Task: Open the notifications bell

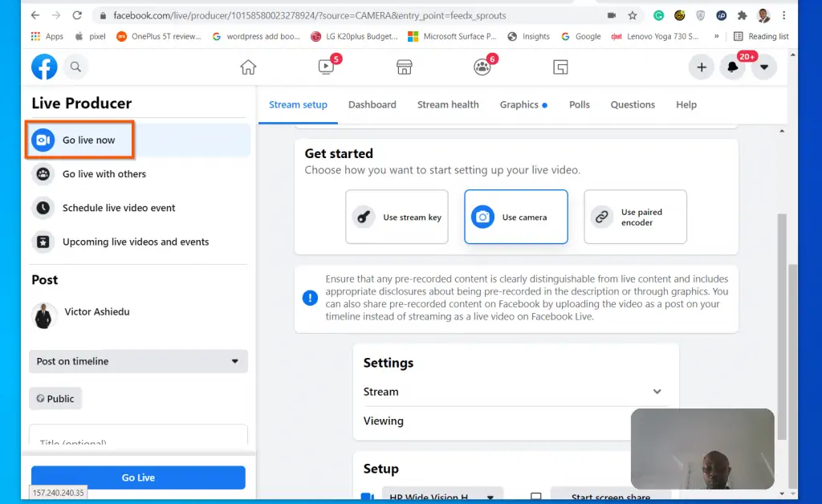Action: click(732, 67)
